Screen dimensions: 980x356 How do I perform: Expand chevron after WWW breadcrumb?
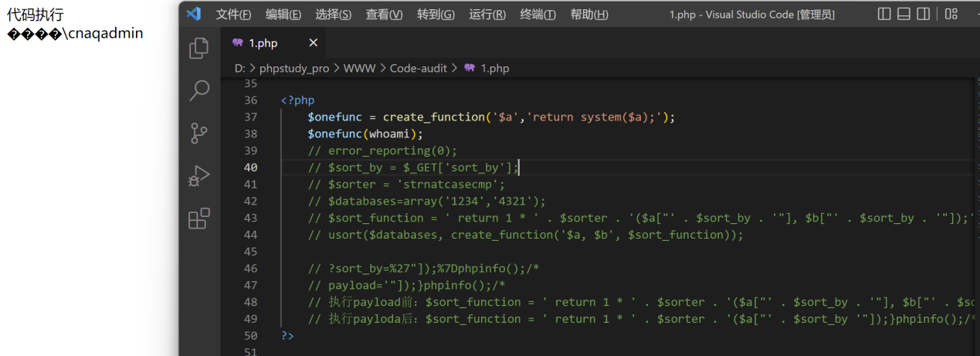[382, 68]
